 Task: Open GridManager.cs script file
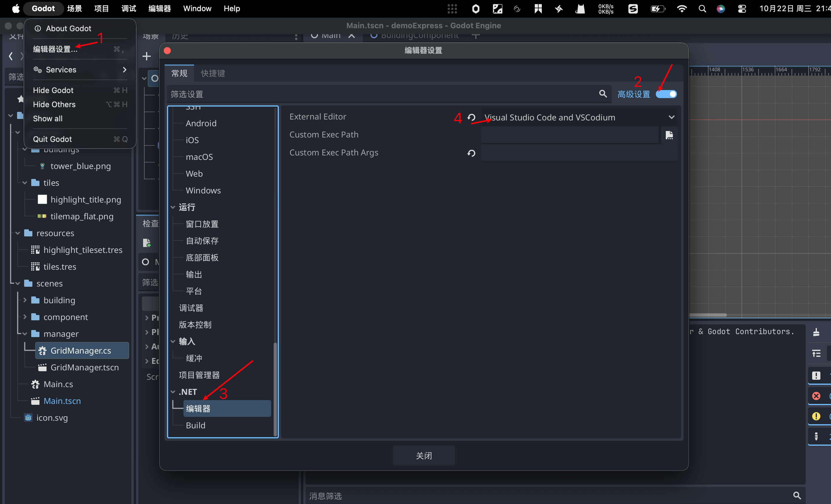click(81, 351)
